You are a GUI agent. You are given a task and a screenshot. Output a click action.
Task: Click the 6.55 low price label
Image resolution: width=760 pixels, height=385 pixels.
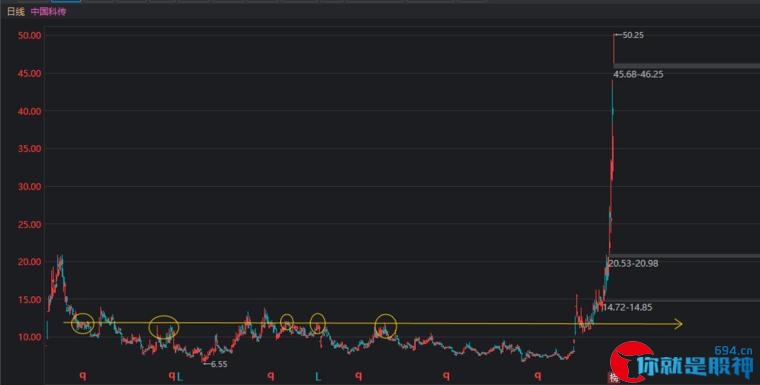coord(219,364)
